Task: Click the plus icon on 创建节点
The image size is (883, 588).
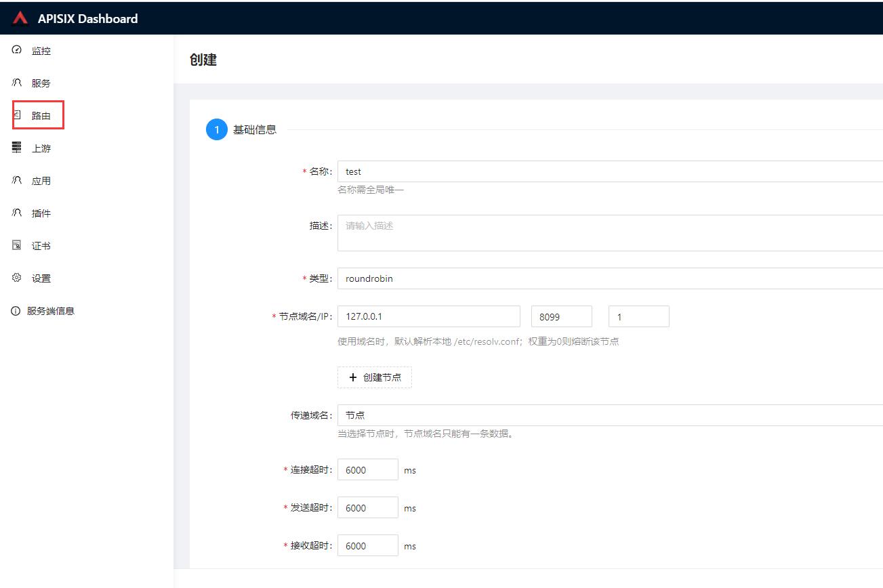Action: 352,377
